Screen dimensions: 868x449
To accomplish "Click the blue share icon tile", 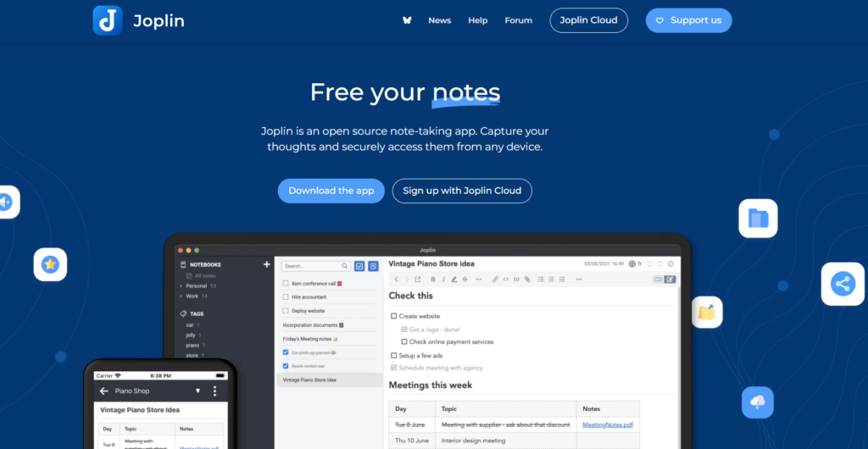I will (843, 284).
